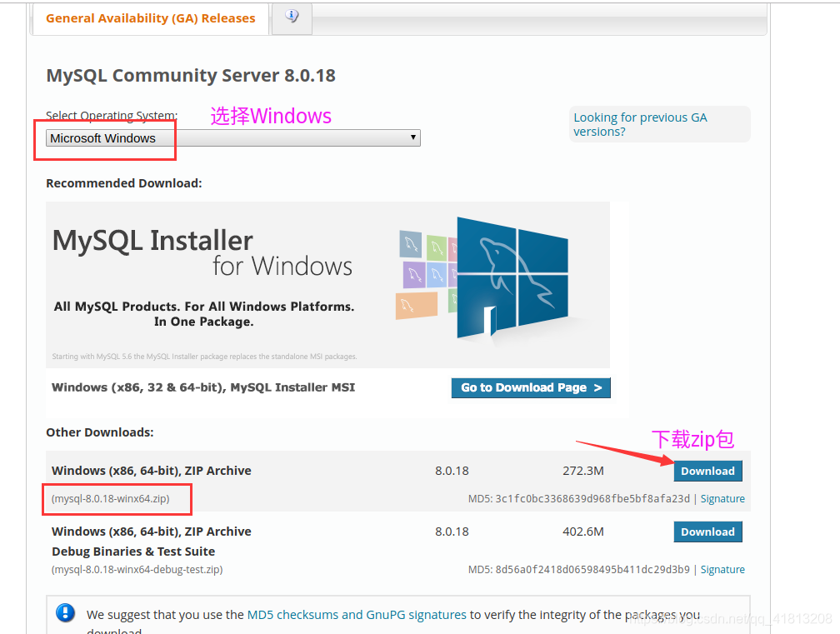Click MD5 value 8d56a0f2418d06598495b411dc29d3b9
The image size is (840, 634).
coord(592,569)
